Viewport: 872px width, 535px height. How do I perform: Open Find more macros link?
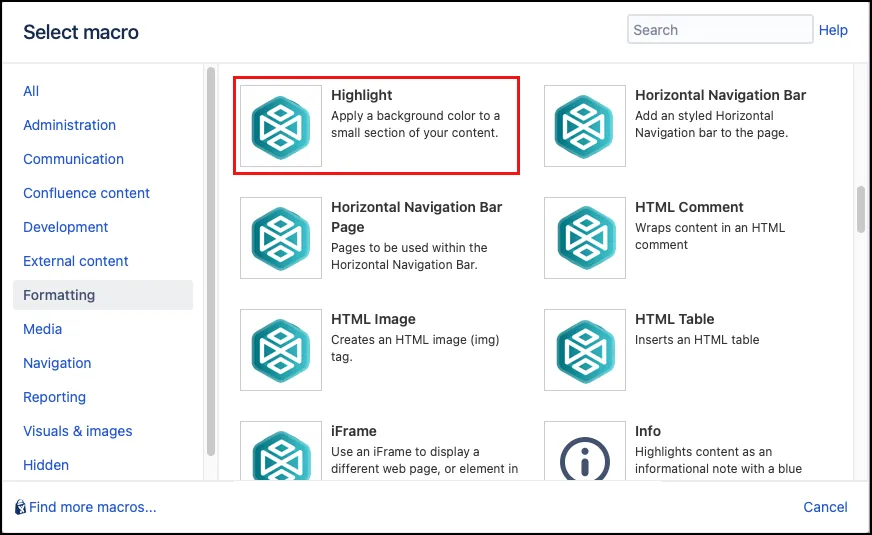point(92,507)
